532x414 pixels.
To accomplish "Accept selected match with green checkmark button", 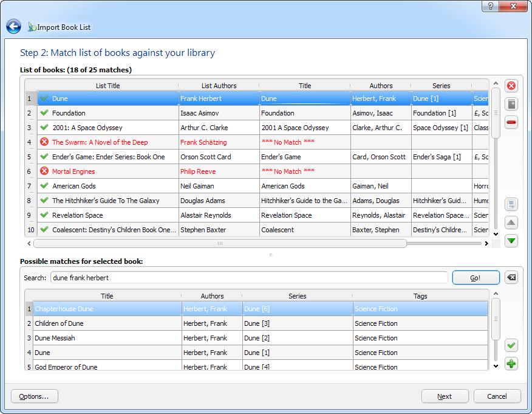I will [x=511, y=345].
